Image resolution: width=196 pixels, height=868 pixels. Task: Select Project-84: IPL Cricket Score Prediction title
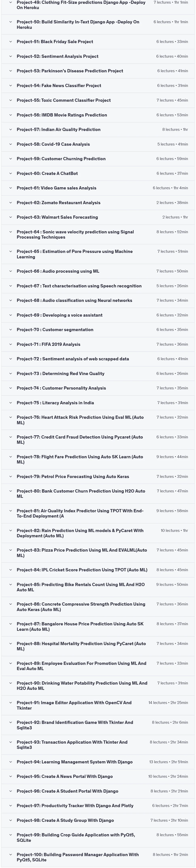[x=82, y=570]
